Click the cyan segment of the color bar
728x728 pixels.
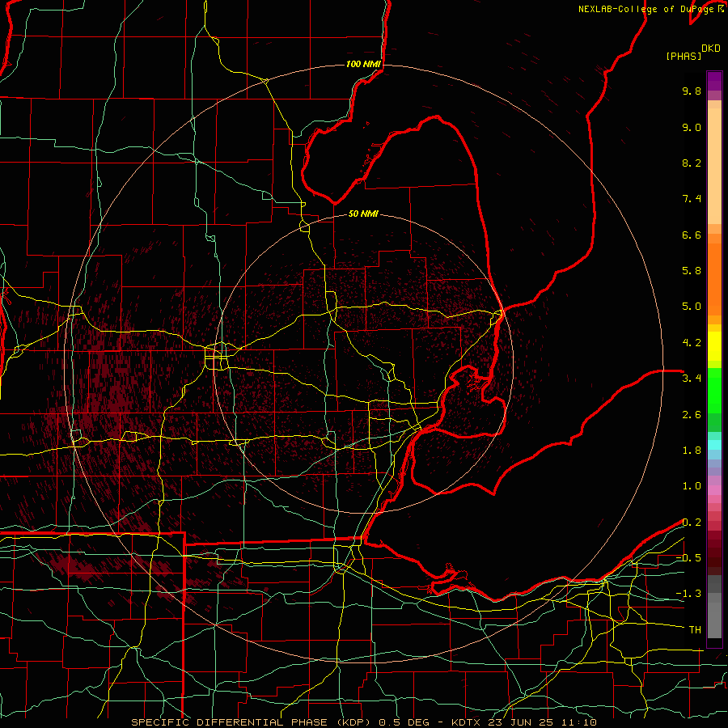point(714,445)
